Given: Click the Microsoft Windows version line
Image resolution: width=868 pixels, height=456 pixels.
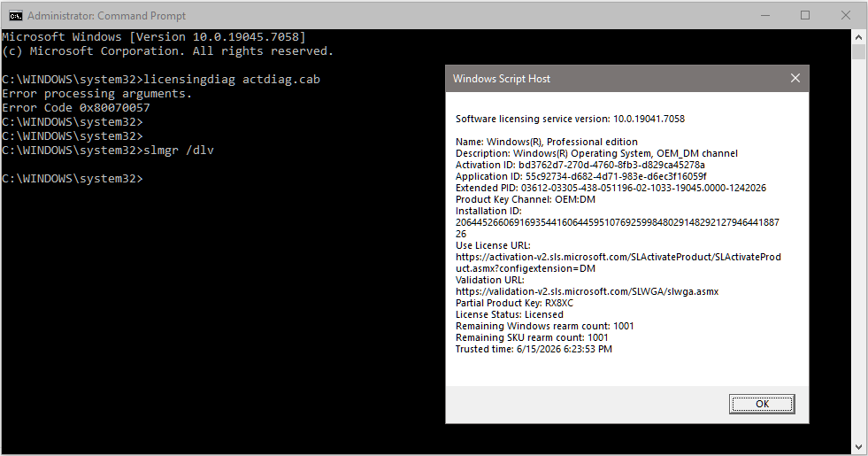Looking at the screenshot, I should [x=154, y=36].
